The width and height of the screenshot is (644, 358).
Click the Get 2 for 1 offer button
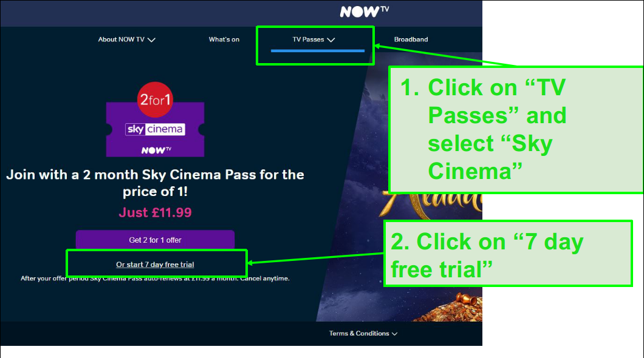156,240
